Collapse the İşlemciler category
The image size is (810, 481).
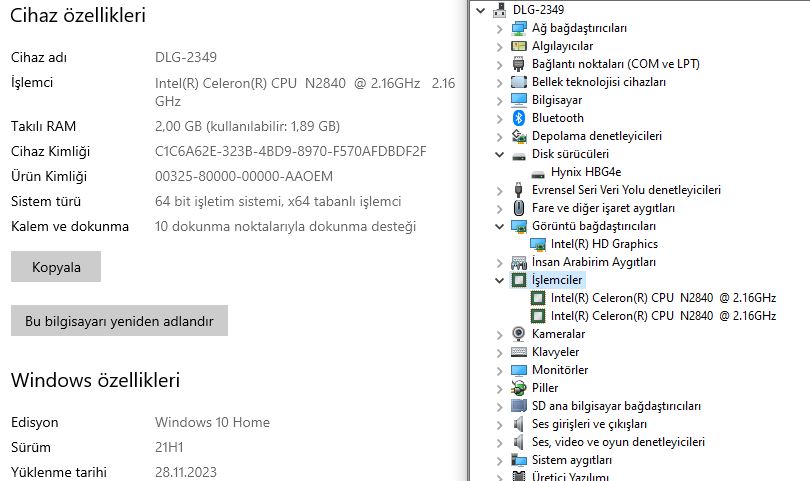500,281
